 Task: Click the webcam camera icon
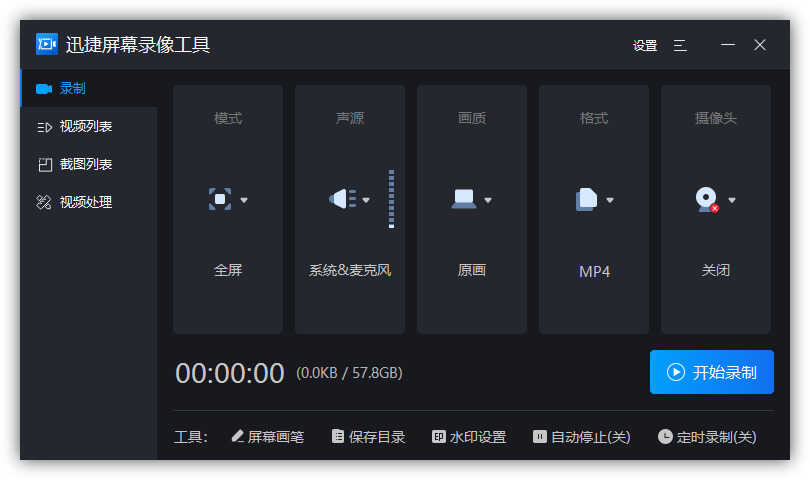click(707, 199)
